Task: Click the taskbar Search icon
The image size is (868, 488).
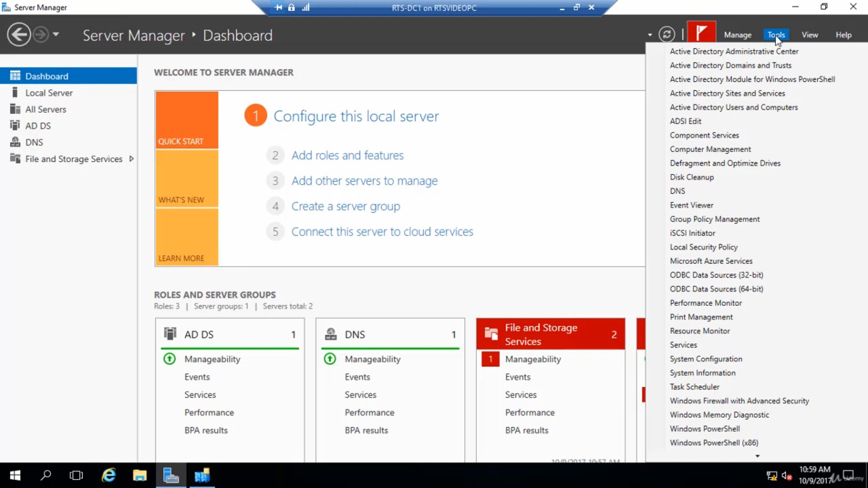Action: (46, 475)
